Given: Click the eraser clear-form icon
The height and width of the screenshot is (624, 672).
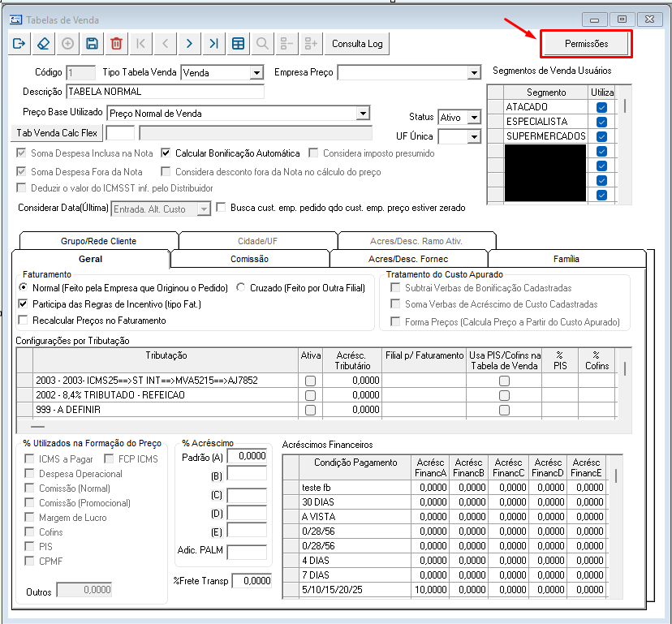Looking at the screenshot, I should 44,44.
